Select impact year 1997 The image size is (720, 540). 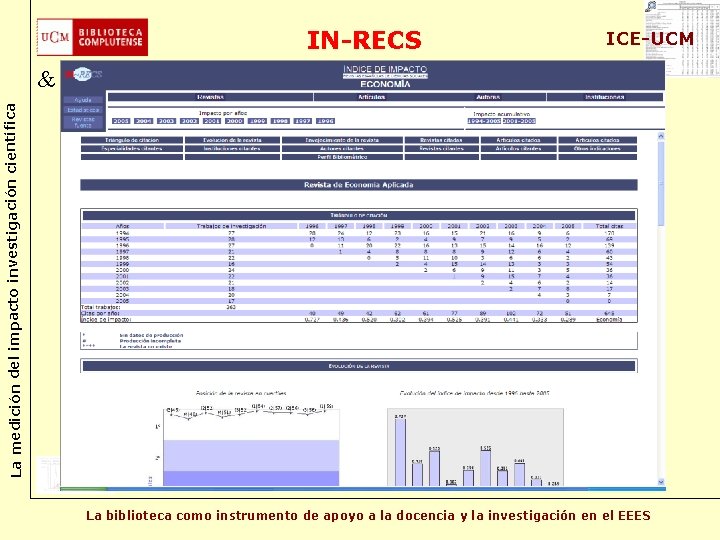(303, 121)
